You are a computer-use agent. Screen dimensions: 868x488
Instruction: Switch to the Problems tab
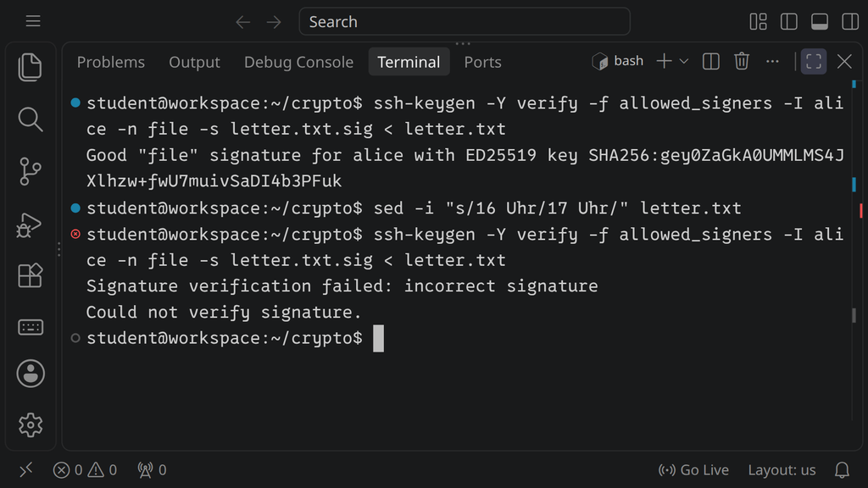tap(111, 62)
